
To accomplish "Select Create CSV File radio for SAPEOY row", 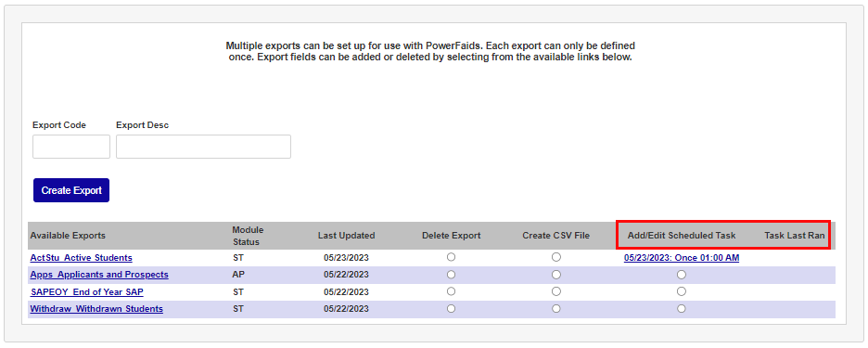I will tap(556, 291).
